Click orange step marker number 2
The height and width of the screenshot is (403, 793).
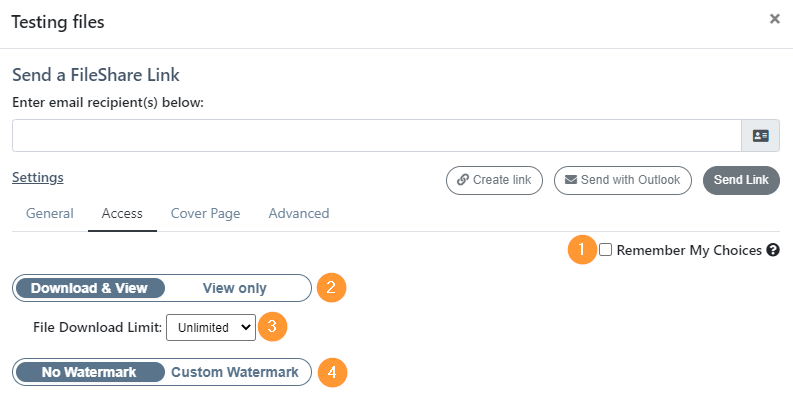tap(331, 288)
